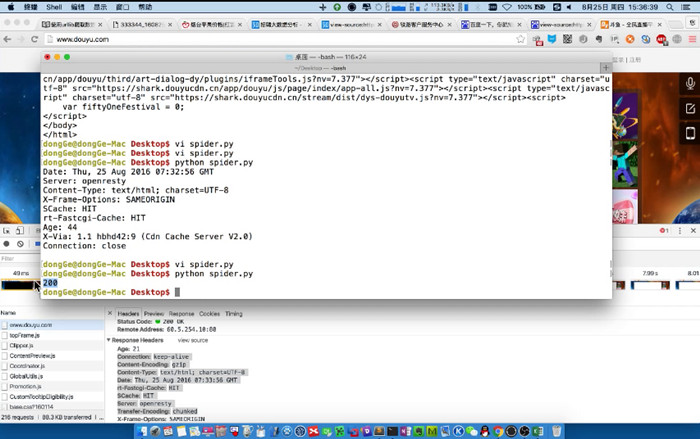Clear the network log
The image size is (700, 439).
(x=20, y=244)
